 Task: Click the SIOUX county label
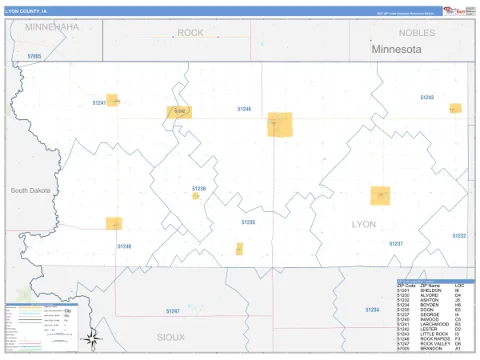[171, 337]
